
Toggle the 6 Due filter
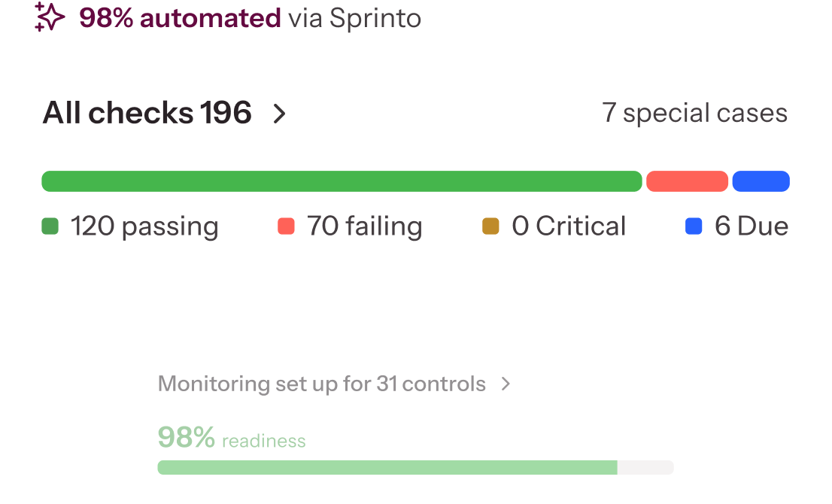753,226
